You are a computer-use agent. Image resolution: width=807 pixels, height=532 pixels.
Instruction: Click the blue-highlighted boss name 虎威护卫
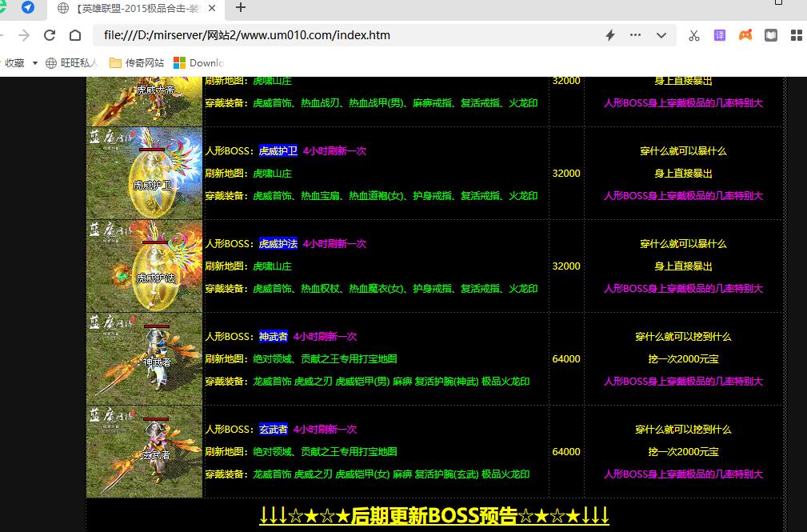(x=278, y=151)
